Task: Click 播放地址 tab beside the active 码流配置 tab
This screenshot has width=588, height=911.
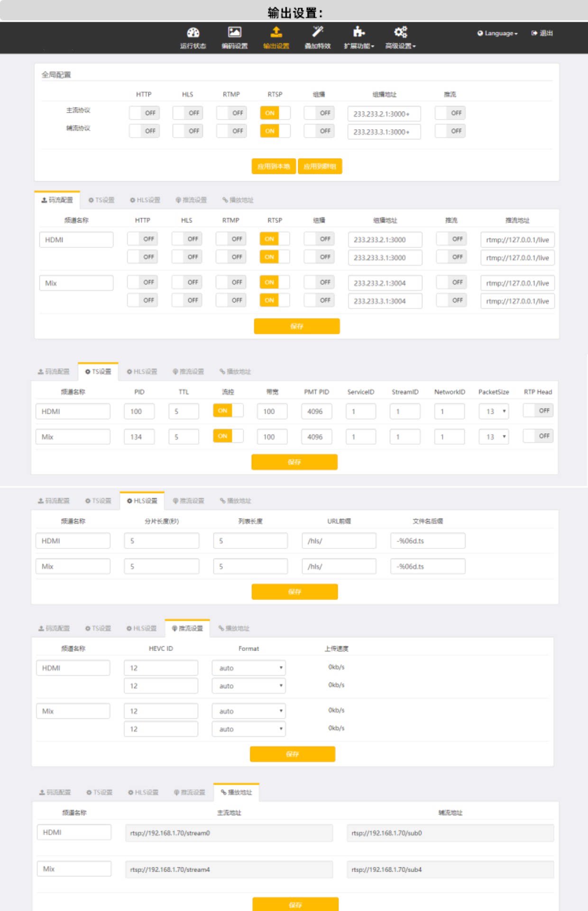Action: point(238,200)
